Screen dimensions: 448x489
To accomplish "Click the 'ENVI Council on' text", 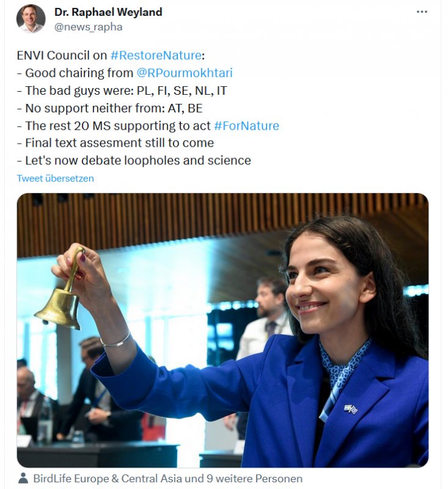I will click(x=62, y=55).
